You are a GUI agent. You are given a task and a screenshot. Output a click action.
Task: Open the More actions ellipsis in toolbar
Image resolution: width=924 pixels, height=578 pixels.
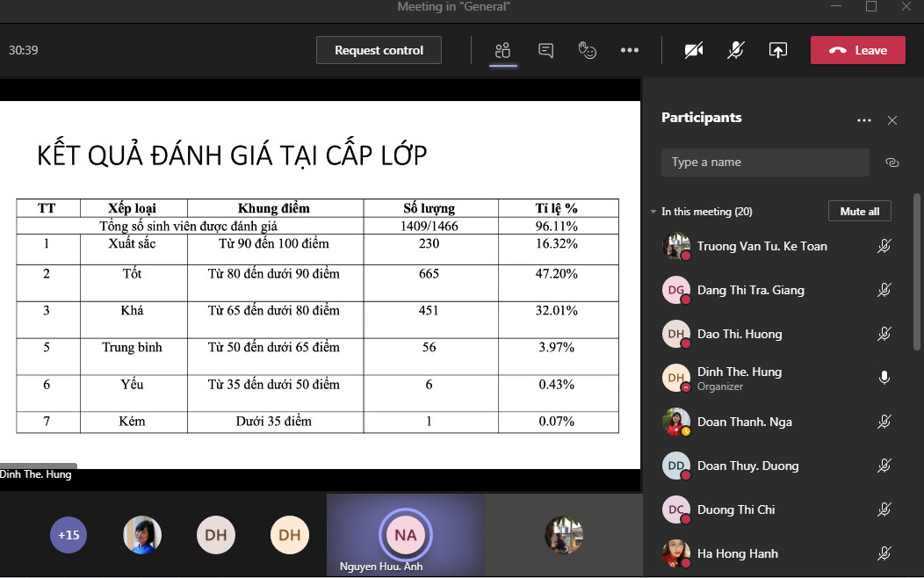[630, 50]
